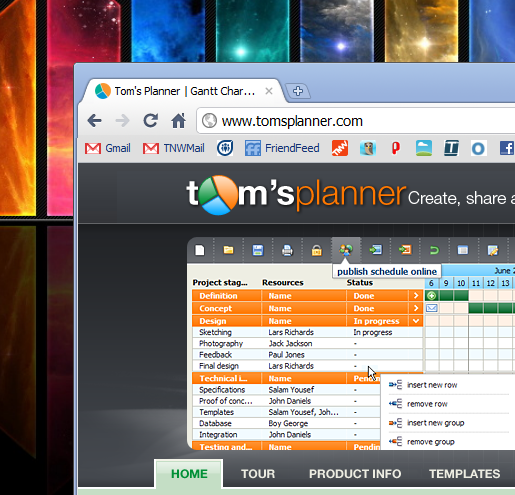Viewport: 515px width, 495px height.
Task: Open the PRODUCT INFO tab
Action: (x=355, y=474)
